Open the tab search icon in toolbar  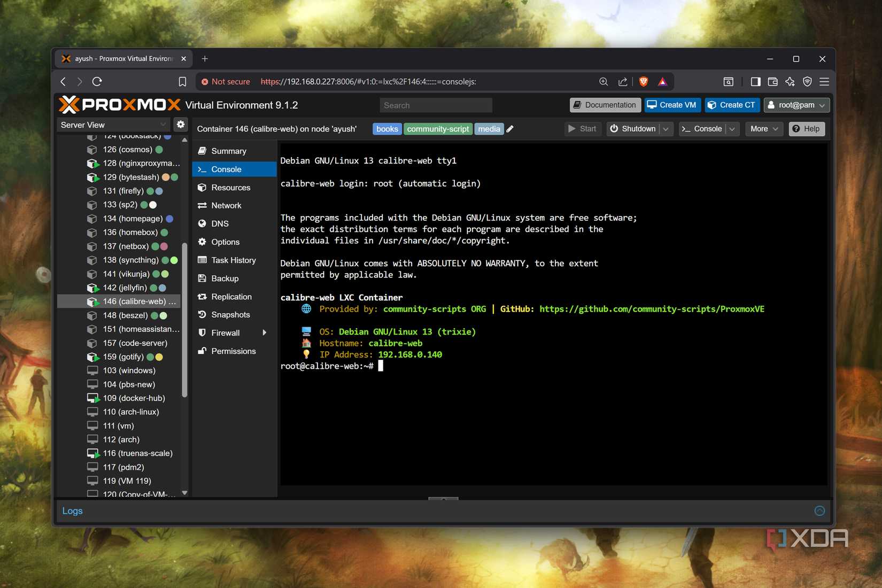click(728, 82)
